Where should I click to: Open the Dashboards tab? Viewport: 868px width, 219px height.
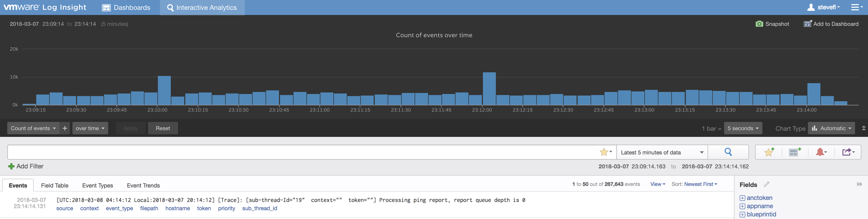(126, 7)
